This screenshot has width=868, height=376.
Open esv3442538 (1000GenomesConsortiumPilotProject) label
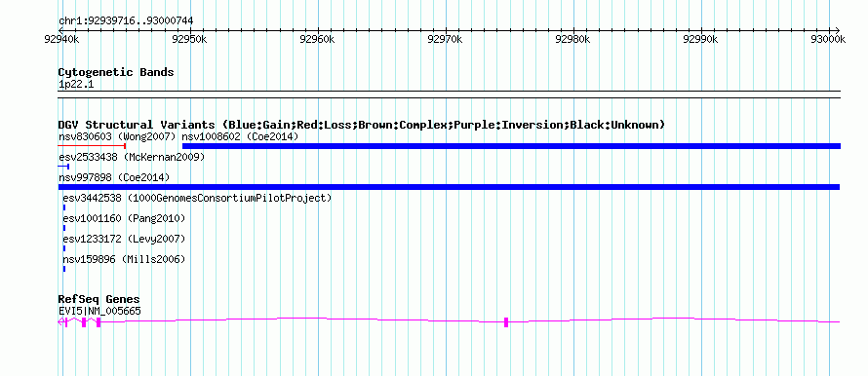click(197, 198)
